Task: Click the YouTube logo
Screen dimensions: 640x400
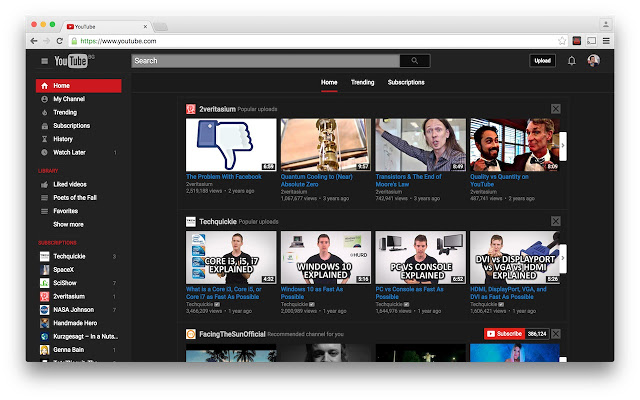Action: (71, 61)
